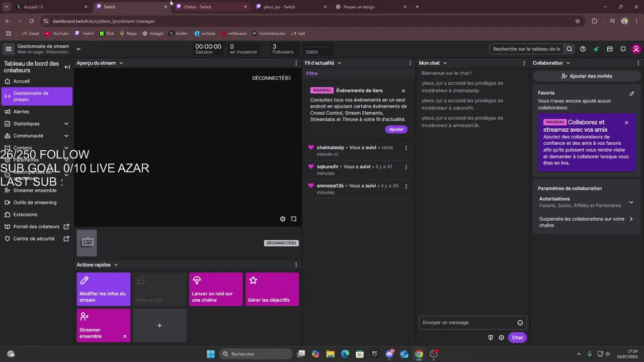Collapse the creator dashboard sidebar arrow
The width and height of the screenshot is (644, 362).
click(x=67, y=67)
